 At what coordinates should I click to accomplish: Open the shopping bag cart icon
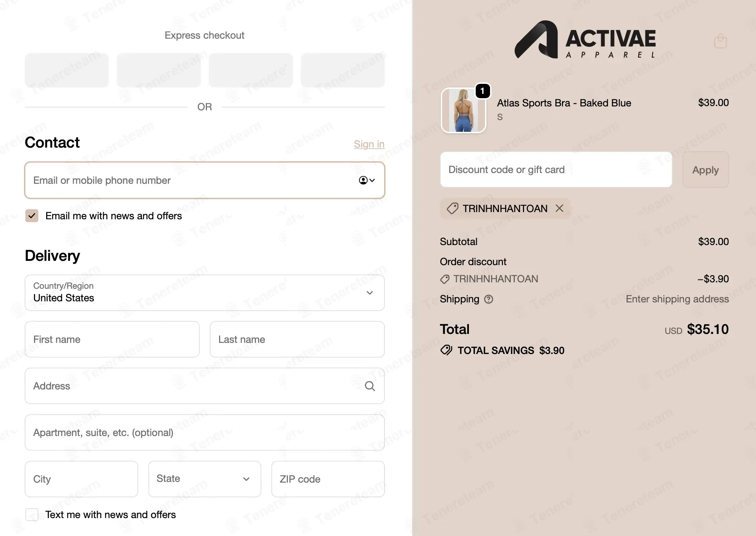pos(720,41)
